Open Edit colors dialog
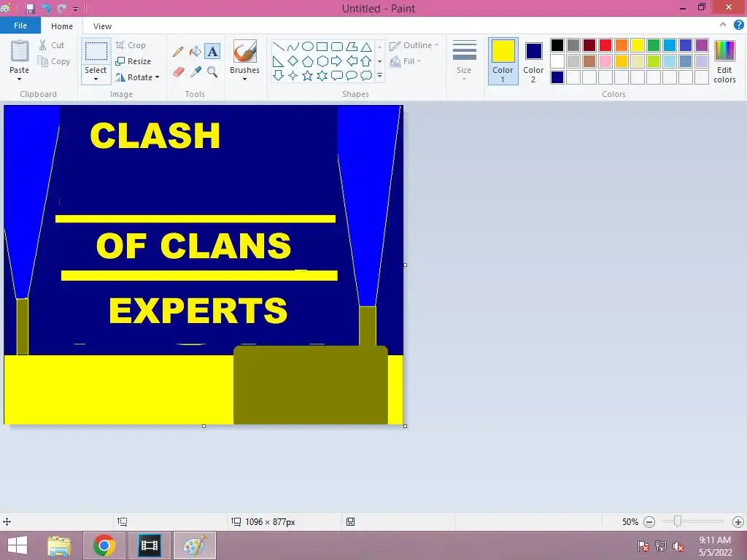Screen dimensions: 747x560 (x=724, y=61)
